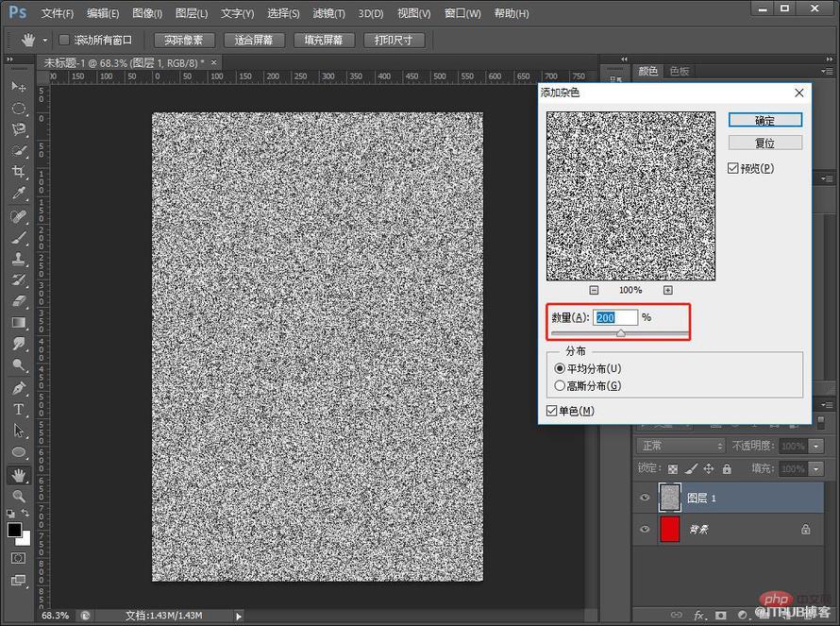Select the Healing Brush tool
Viewport: 840px width, 626px height.
coord(19,216)
